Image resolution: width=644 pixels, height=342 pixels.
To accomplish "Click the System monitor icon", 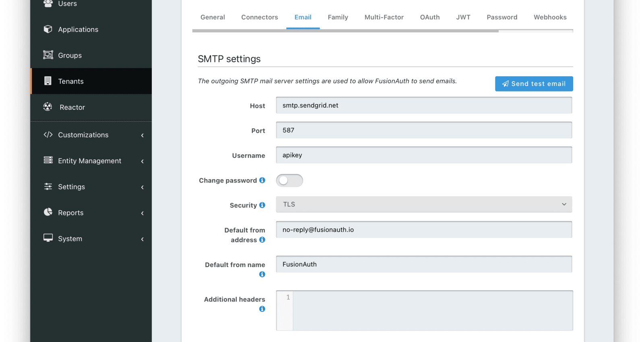I will point(48,238).
